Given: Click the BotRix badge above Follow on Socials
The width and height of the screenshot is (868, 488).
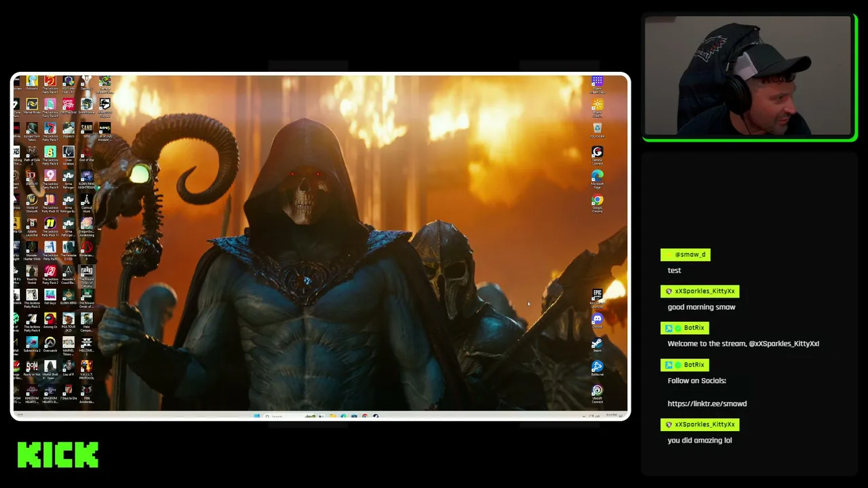Looking at the screenshot, I should 685,365.
